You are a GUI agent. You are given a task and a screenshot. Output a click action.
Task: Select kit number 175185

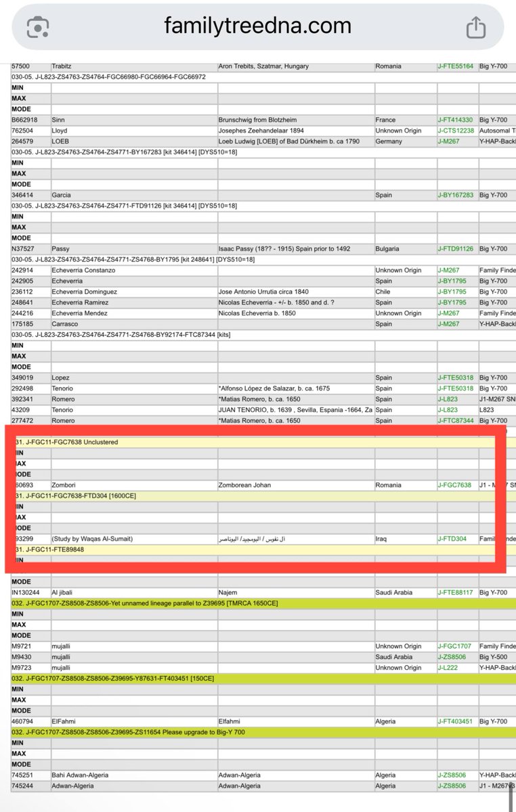(x=22, y=324)
